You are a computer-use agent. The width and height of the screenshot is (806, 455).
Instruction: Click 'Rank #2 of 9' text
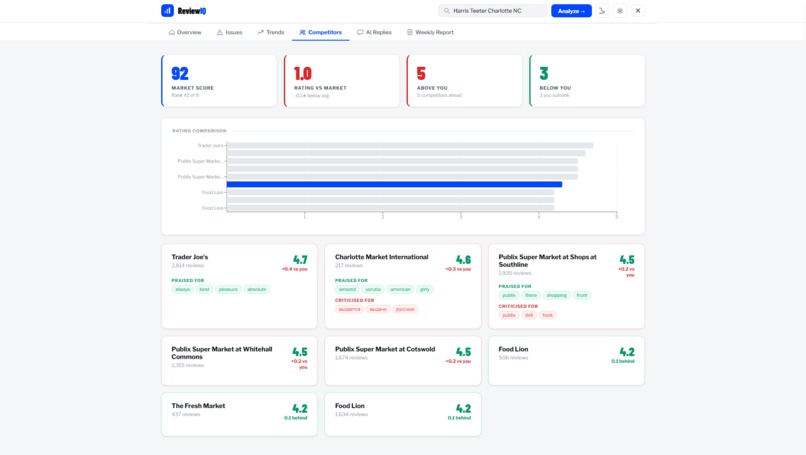185,95
